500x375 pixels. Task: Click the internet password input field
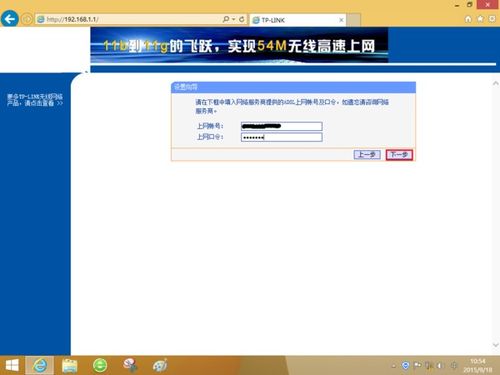pyautogui.click(x=282, y=137)
